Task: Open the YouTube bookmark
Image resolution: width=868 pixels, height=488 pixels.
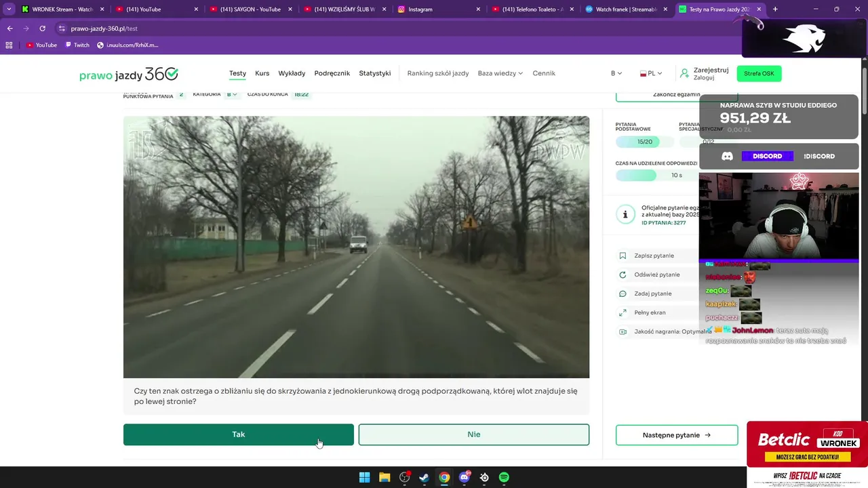Action: (x=41, y=45)
